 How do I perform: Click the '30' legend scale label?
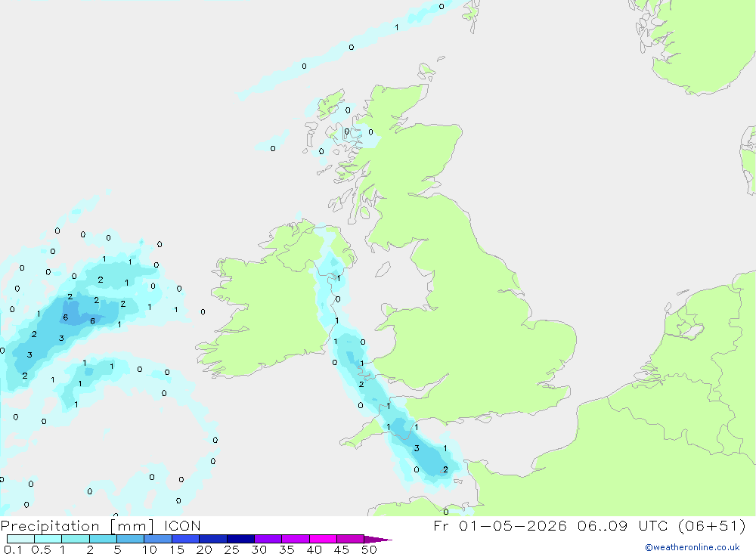pyautogui.click(x=259, y=549)
